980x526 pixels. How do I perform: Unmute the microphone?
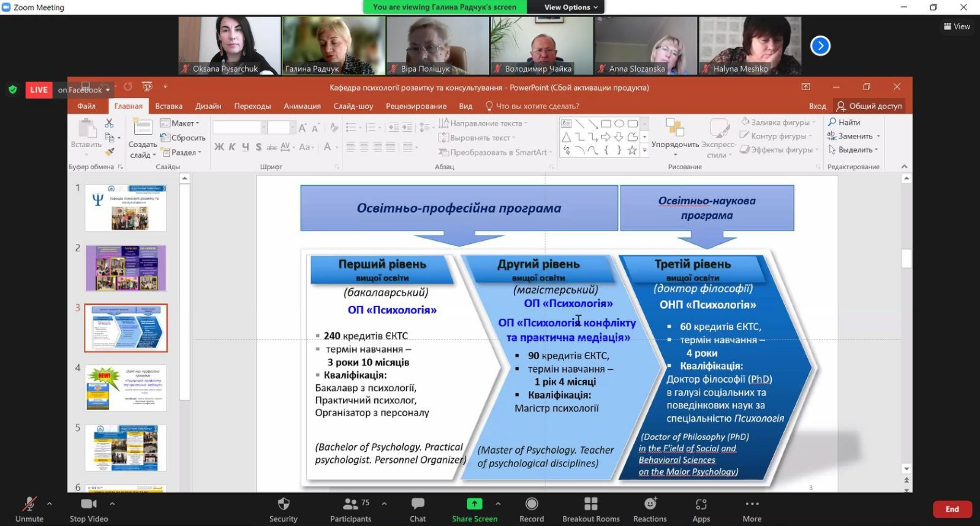(x=29, y=504)
